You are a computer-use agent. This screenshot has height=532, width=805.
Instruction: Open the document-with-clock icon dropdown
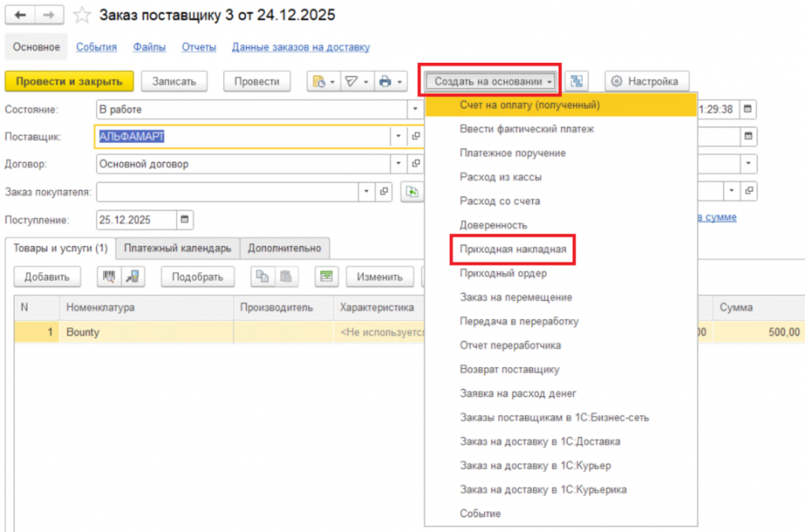click(x=323, y=81)
